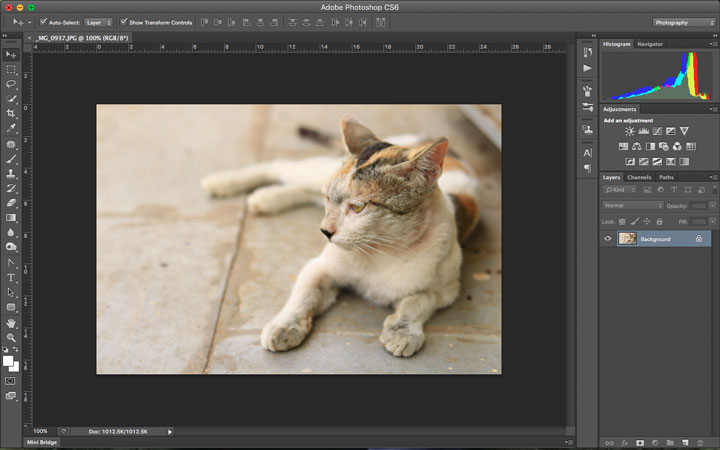The width and height of the screenshot is (720, 450).
Task: Open the Auto-Select Layer dropdown
Action: click(x=98, y=21)
